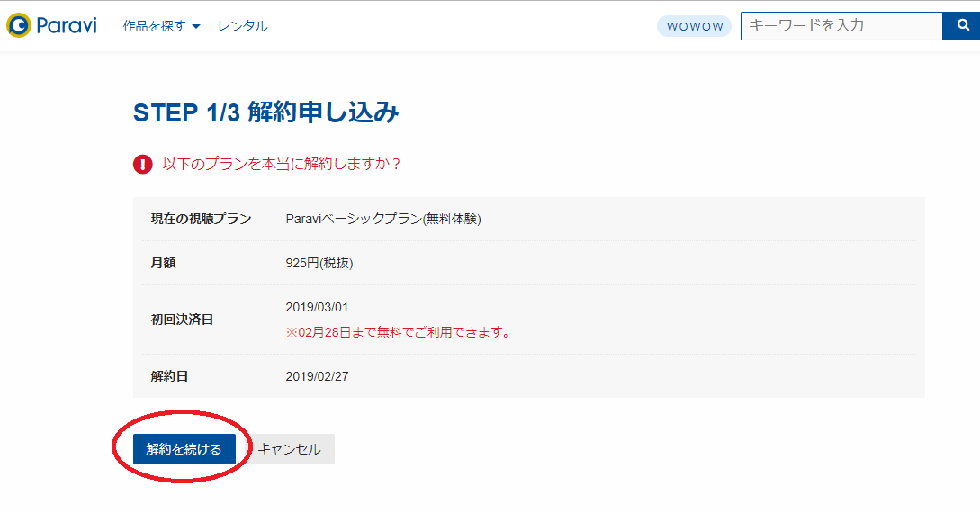Click the date 2019/03/01

317,307
